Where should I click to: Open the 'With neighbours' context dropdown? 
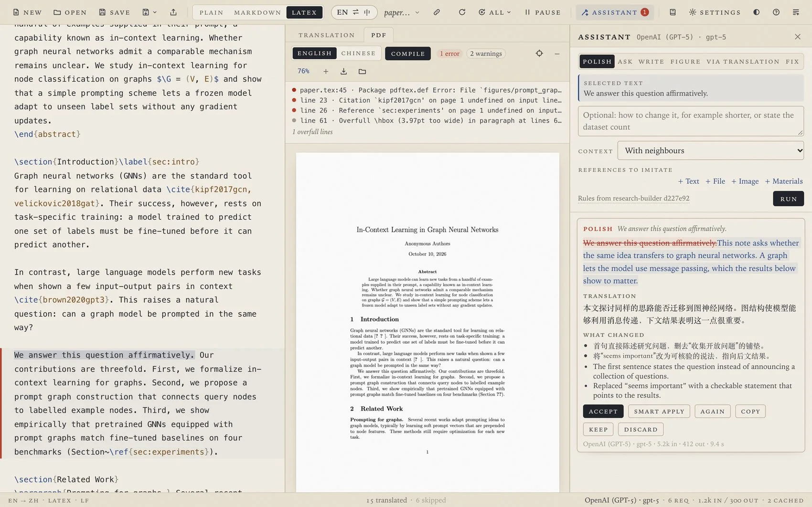(711, 150)
